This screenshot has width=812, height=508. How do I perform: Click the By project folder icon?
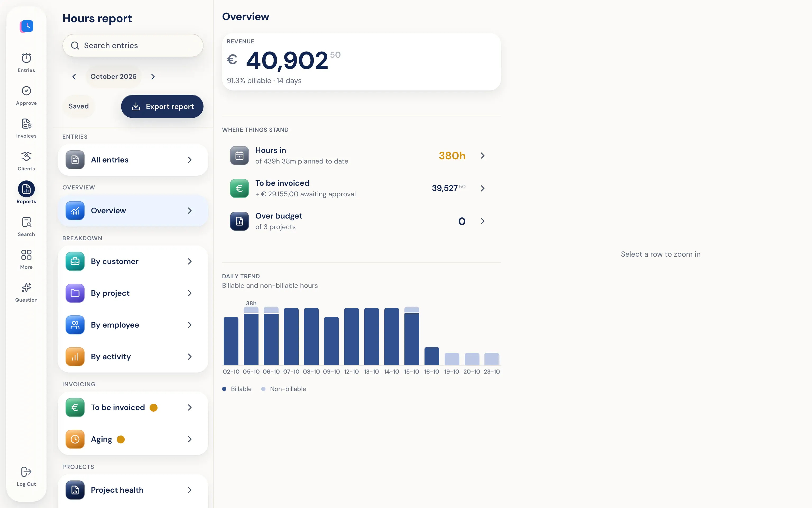75,293
